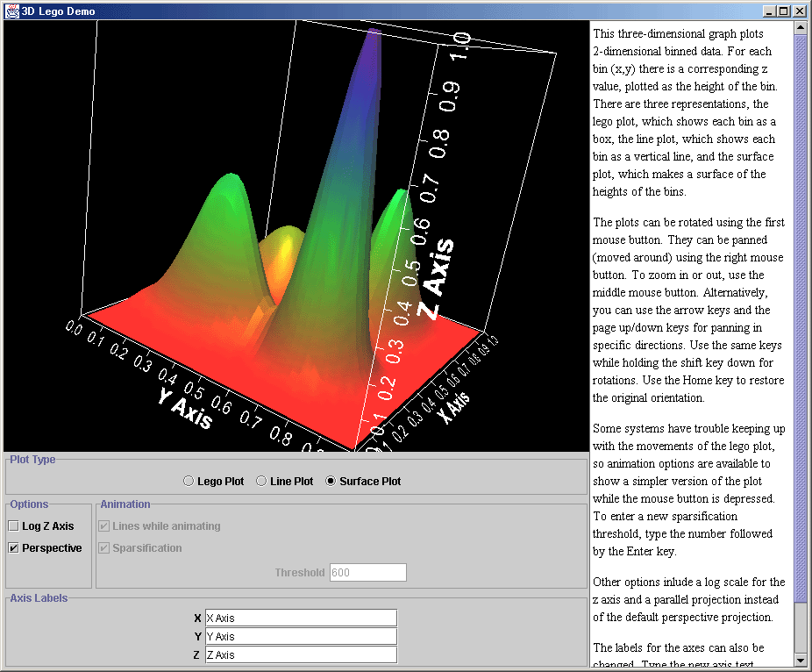
Task: Toggle Lines while animating checkbox
Action: click(x=105, y=526)
